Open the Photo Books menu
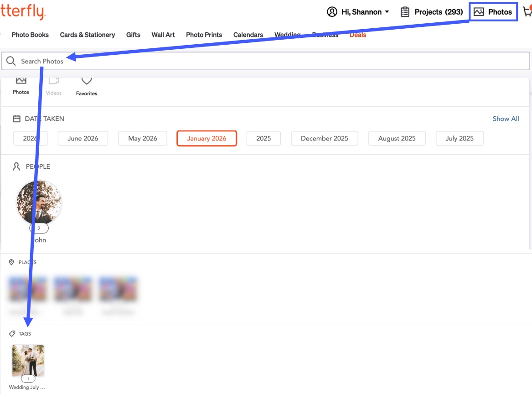Image resolution: width=532 pixels, height=394 pixels. pyautogui.click(x=30, y=35)
